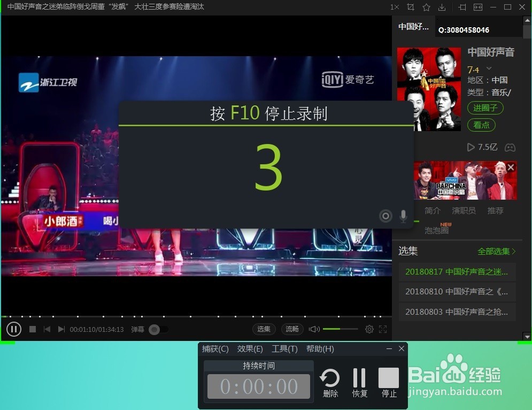Toggle the 弹幕 danmaku switch
The width and height of the screenshot is (532, 410).
click(x=158, y=330)
